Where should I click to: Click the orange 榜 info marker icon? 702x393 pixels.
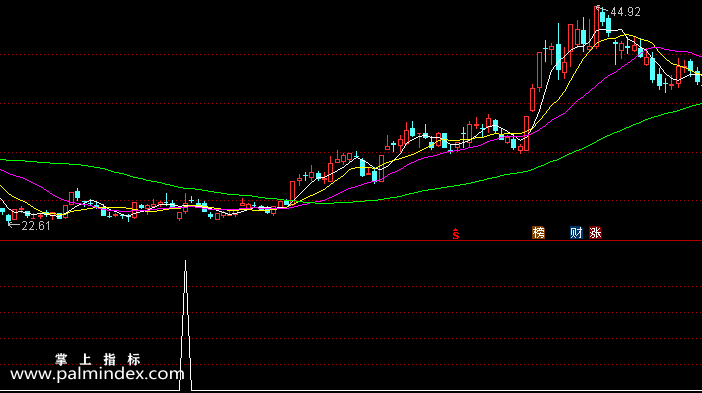click(x=538, y=232)
